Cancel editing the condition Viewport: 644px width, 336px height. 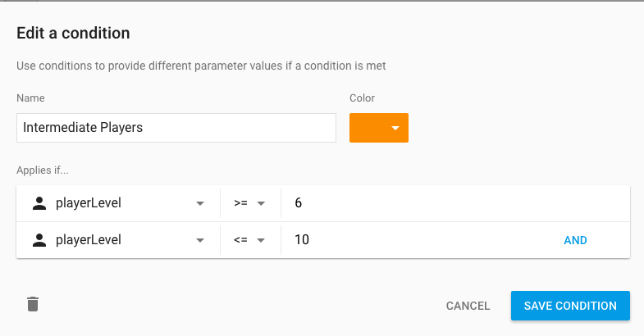468,306
